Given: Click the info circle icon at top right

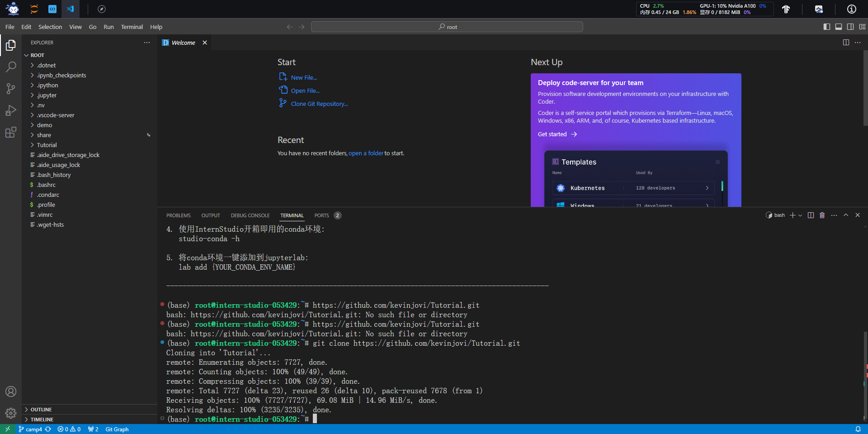Looking at the screenshot, I should pyautogui.click(x=852, y=9).
